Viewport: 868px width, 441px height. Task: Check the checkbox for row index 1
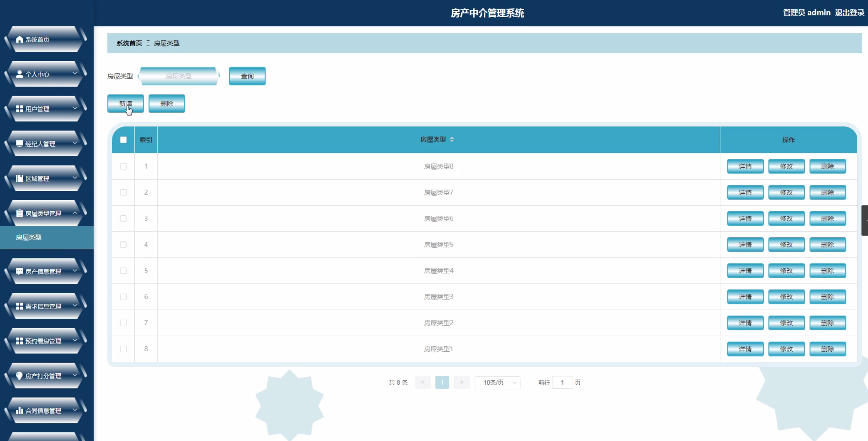[x=123, y=166]
